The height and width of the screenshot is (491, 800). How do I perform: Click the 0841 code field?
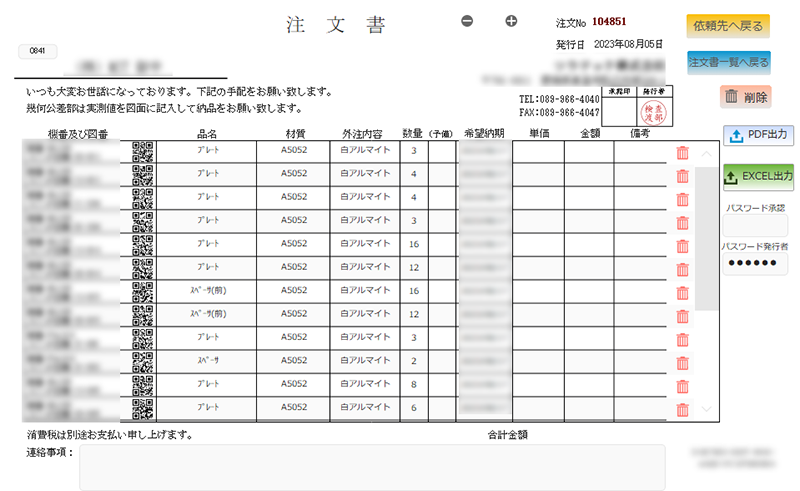tap(38, 50)
